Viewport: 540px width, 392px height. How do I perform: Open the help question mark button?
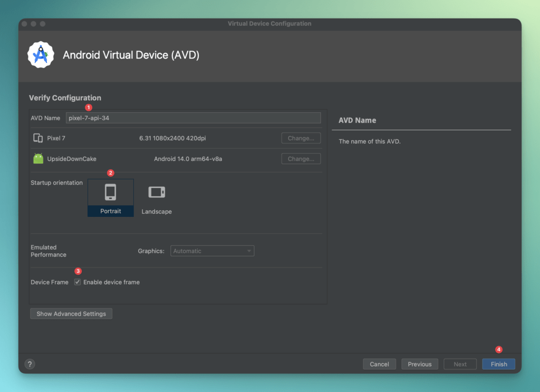point(30,364)
